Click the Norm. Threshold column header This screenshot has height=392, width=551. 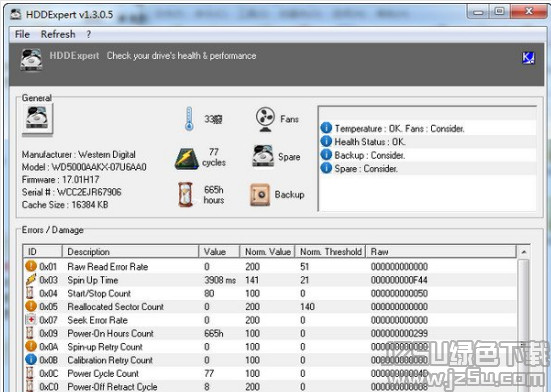[330, 251]
